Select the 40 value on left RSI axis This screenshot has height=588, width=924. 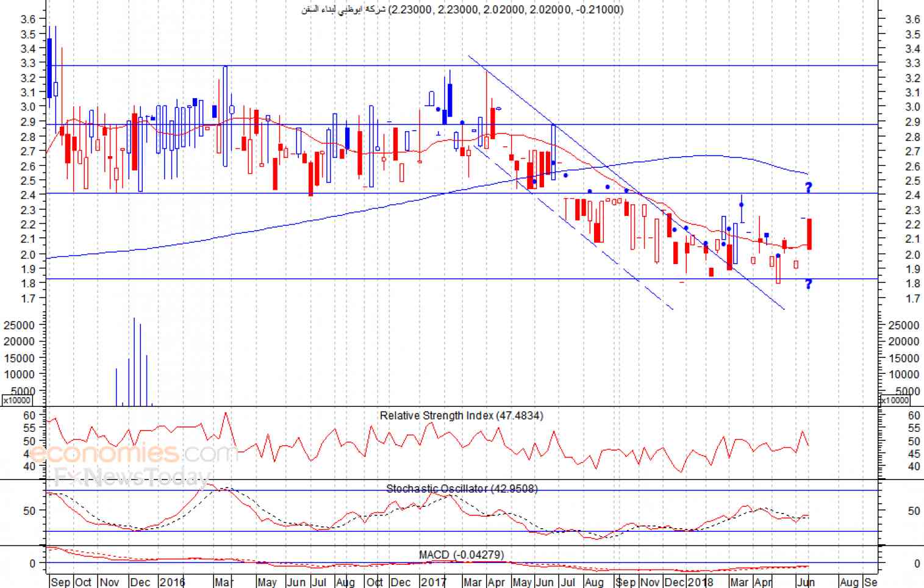(30, 466)
